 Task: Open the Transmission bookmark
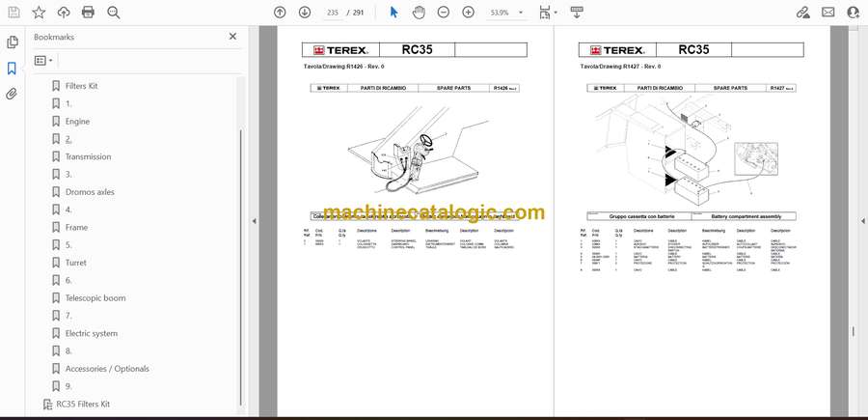click(x=88, y=156)
